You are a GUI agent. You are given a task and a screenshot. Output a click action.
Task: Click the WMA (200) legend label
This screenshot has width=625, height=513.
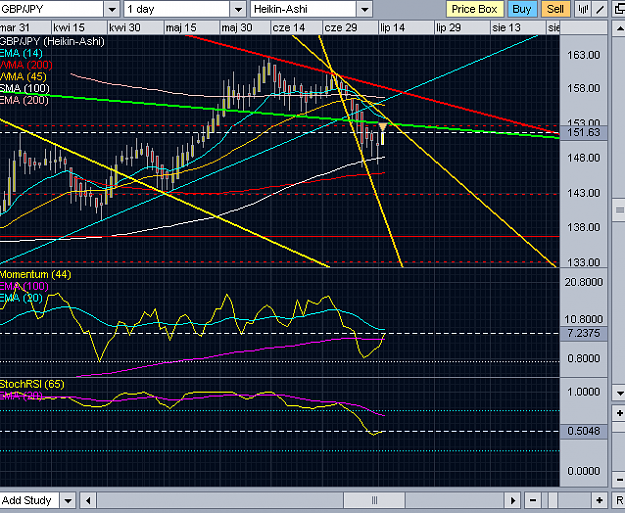point(26,65)
